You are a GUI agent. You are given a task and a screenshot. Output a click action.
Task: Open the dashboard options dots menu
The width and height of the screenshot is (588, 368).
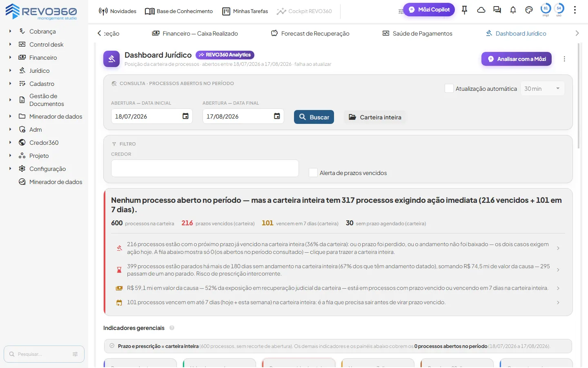[564, 59]
